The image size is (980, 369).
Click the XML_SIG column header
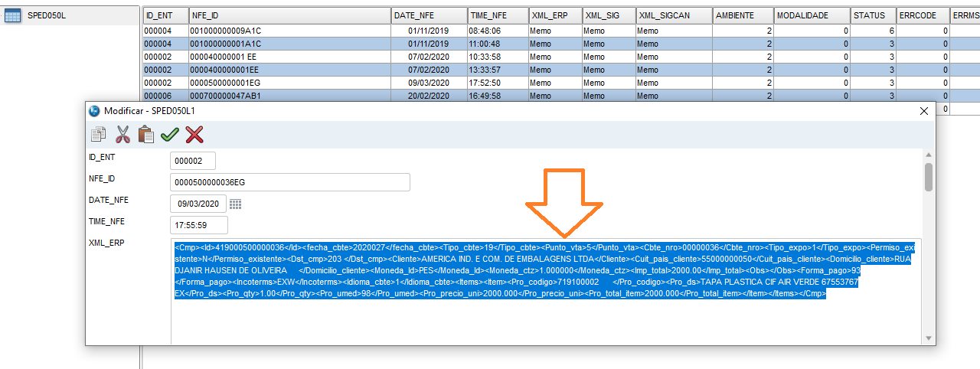(609, 15)
